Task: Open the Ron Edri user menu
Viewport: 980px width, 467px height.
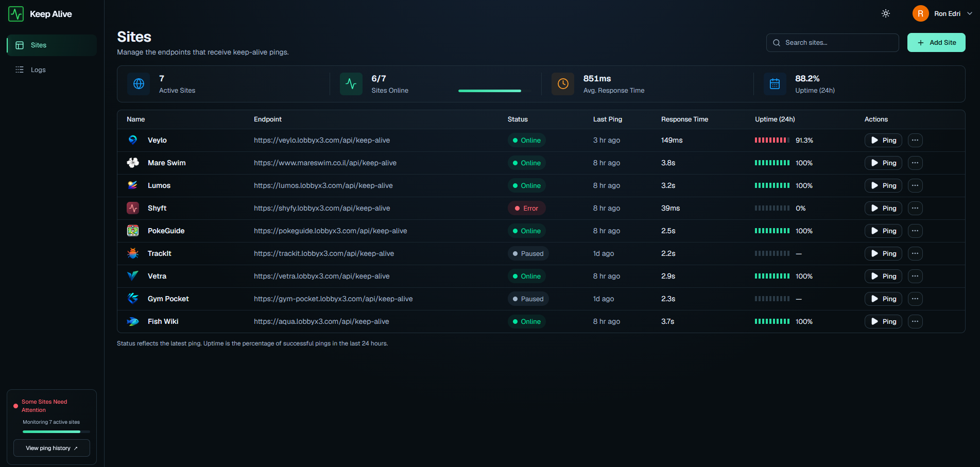Action: [x=942, y=13]
